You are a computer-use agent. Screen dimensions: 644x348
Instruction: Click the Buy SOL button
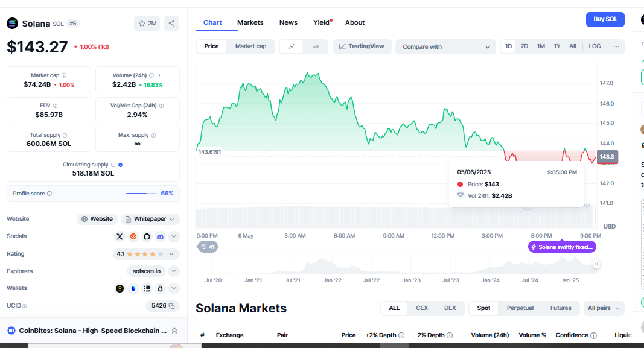click(605, 19)
